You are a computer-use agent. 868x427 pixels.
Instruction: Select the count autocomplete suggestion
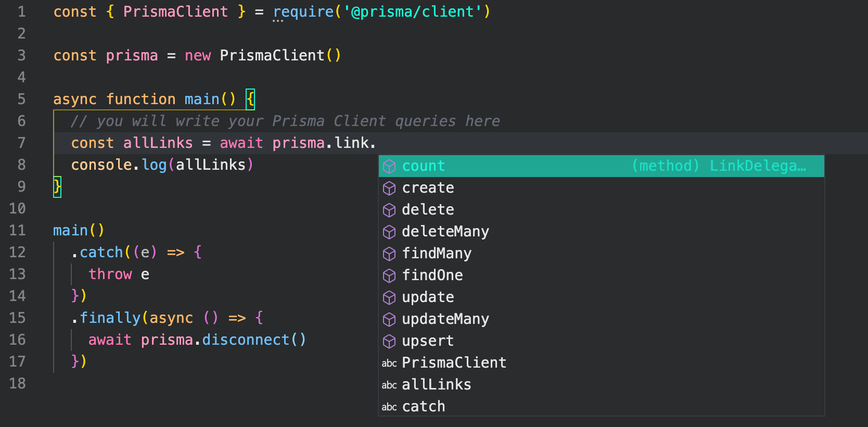click(x=602, y=166)
